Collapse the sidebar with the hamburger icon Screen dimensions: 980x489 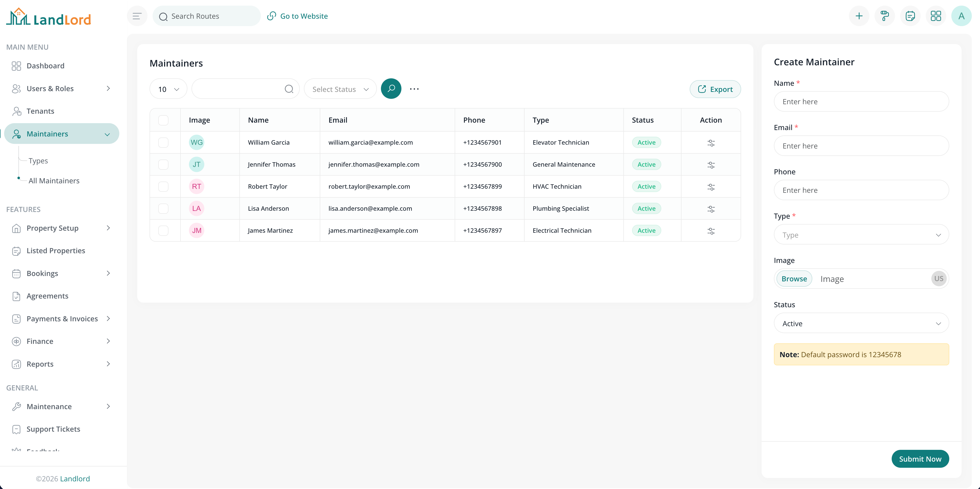(x=137, y=16)
